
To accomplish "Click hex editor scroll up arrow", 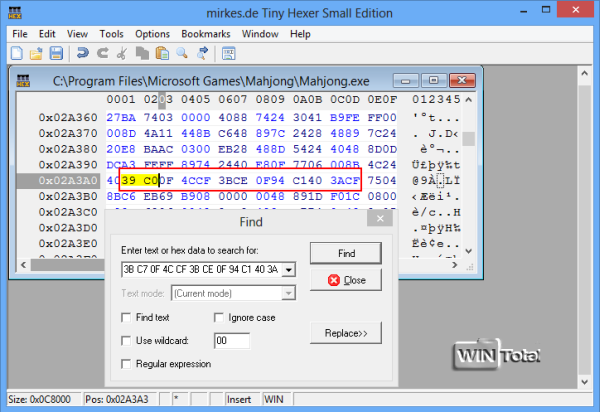I will [469, 99].
